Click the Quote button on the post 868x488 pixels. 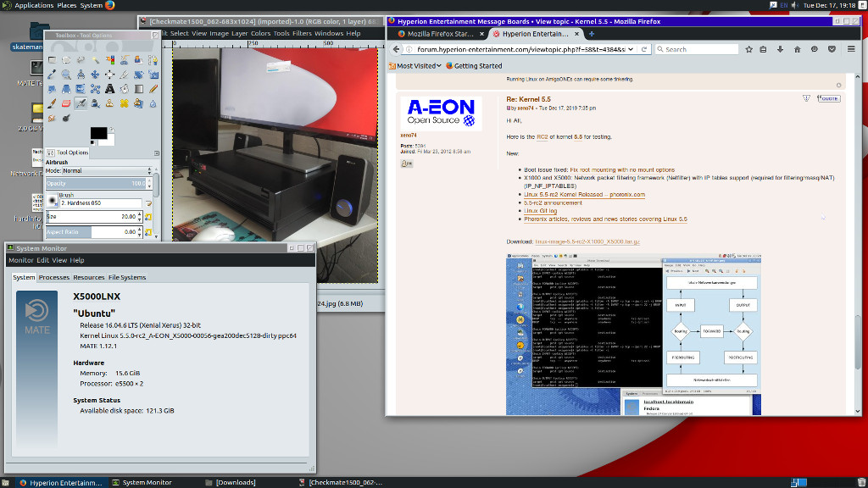point(829,98)
